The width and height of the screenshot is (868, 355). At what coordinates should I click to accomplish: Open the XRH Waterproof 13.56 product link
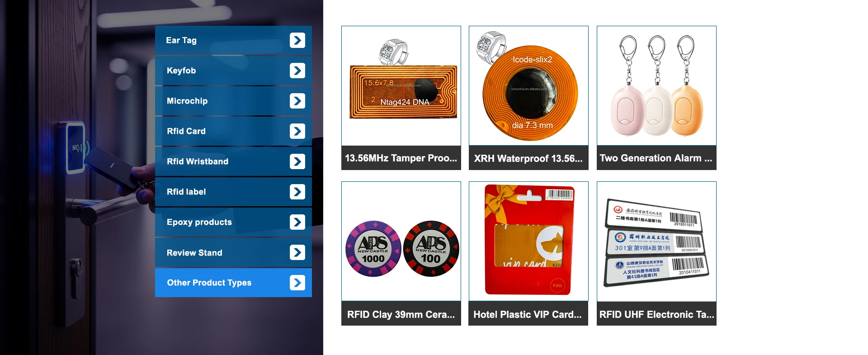point(528,158)
